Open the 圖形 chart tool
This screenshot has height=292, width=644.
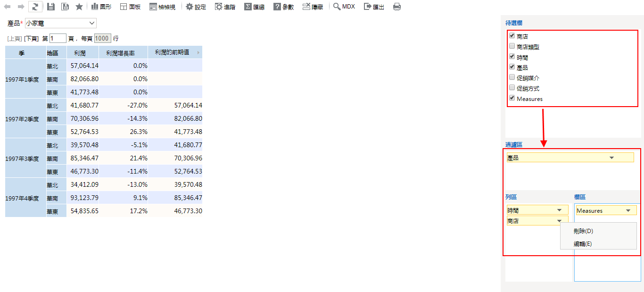[x=101, y=7]
